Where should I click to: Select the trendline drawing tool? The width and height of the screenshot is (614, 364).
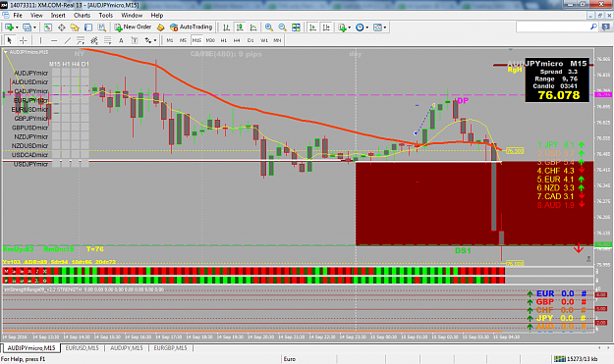point(68,40)
